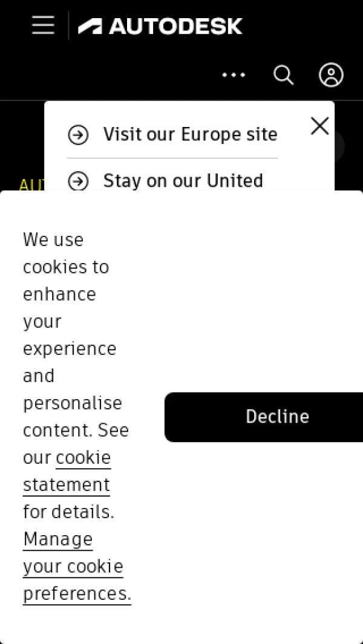Click the divider line between the site options

click(x=172, y=158)
